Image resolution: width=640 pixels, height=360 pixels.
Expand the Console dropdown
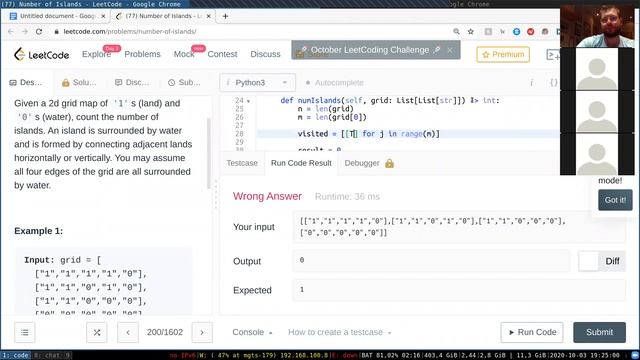(252, 332)
